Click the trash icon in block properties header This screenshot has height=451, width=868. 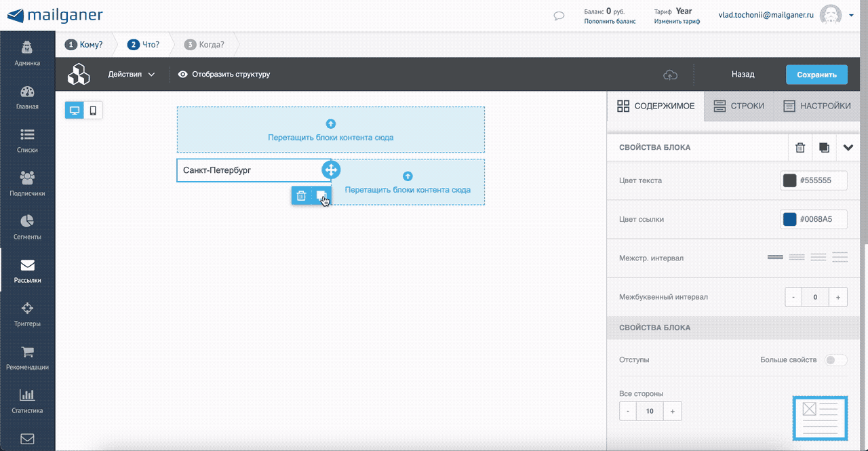[800, 147]
